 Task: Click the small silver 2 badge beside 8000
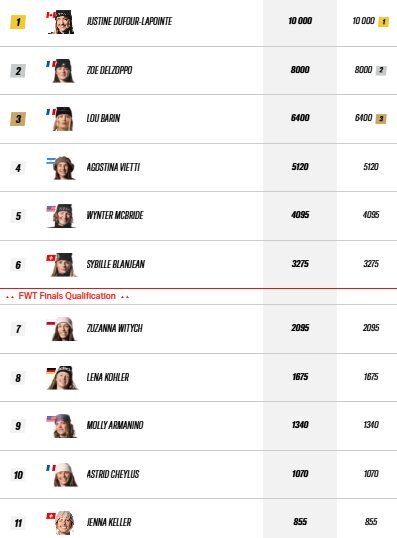click(x=381, y=70)
